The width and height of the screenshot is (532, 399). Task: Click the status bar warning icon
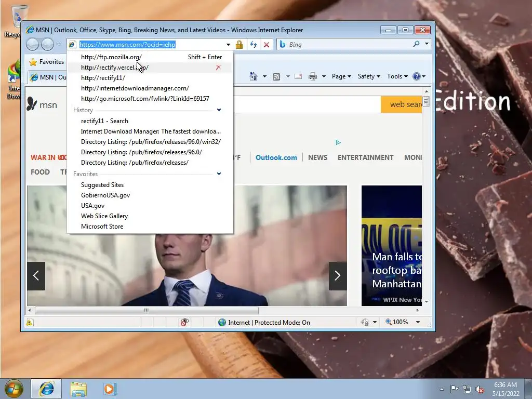click(x=30, y=322)
